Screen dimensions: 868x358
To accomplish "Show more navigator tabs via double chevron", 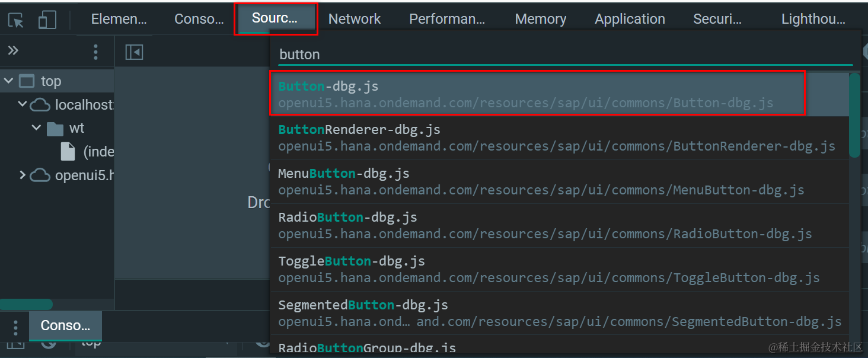I will click(13, 51).
